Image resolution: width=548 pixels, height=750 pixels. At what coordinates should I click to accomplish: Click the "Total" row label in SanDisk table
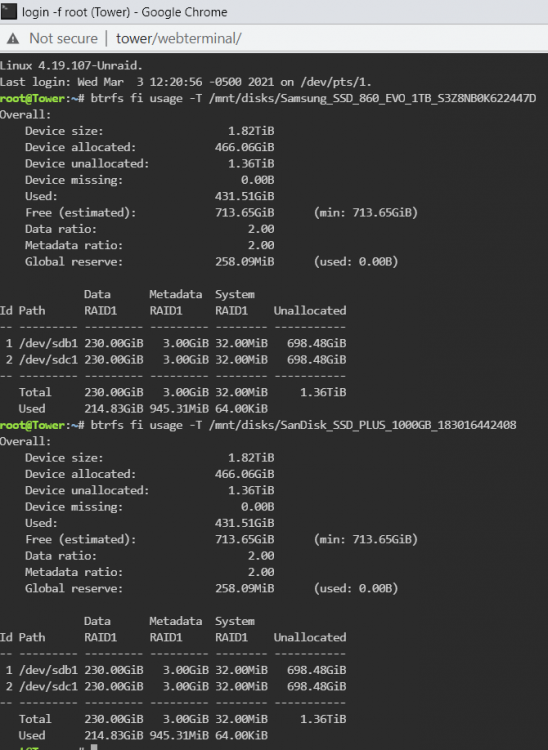35,719
